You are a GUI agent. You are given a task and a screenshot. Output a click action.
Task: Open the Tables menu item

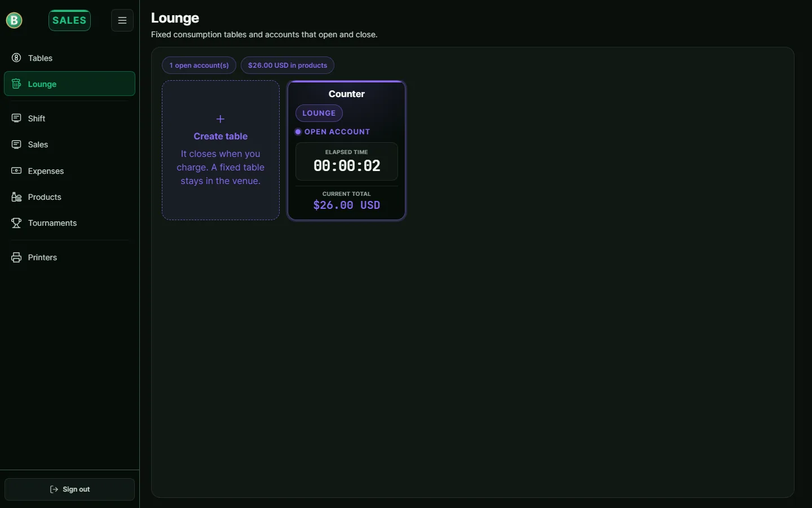pyautogui.click(x=69, y=58)
